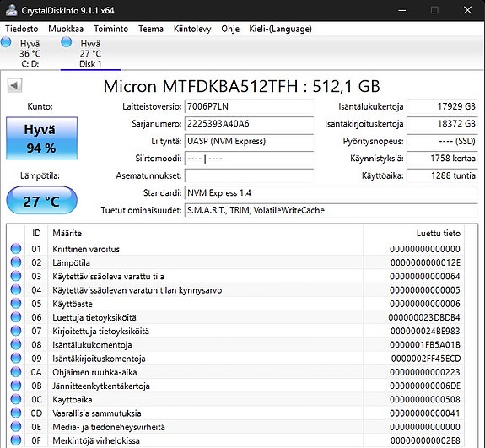Click the Isäntäkirjoituskertoja value 18372 GB
485x448 pixels.
442,124
